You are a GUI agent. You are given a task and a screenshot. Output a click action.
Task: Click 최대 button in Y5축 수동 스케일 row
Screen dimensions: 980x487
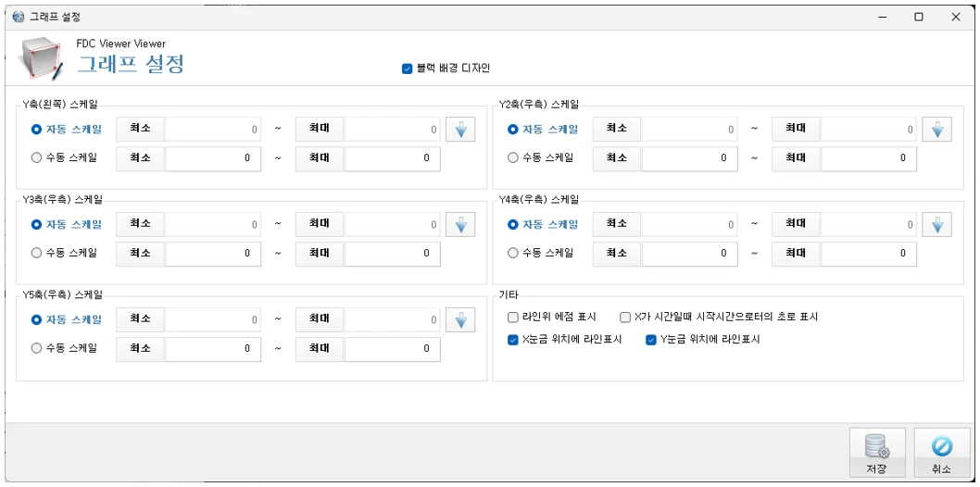coord(320,350)
